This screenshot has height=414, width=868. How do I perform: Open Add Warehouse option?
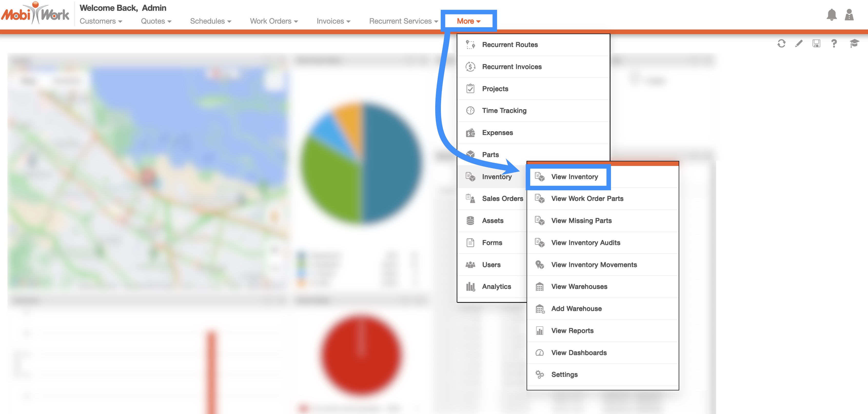point(576,309)
